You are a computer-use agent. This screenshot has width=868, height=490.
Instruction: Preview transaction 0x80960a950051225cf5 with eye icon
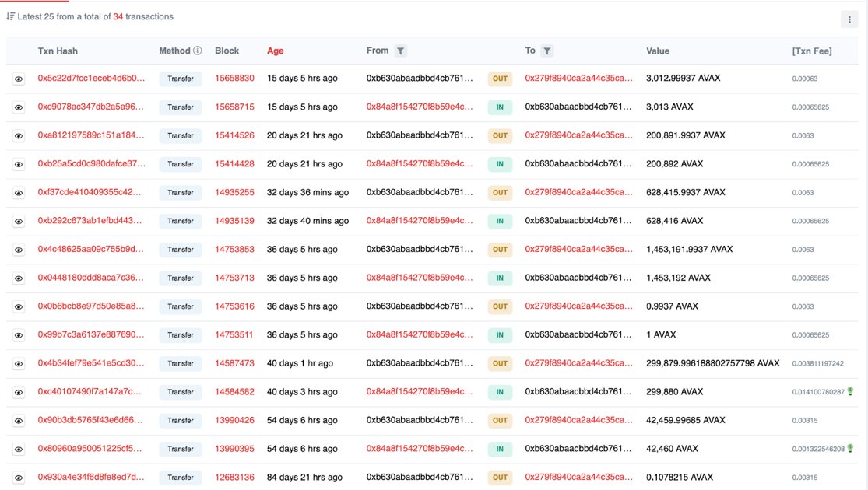click(x=19, y=450)
